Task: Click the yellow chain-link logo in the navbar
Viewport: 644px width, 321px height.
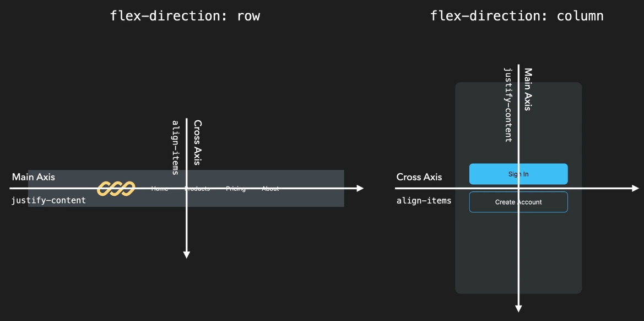Action: coord(116,189)
